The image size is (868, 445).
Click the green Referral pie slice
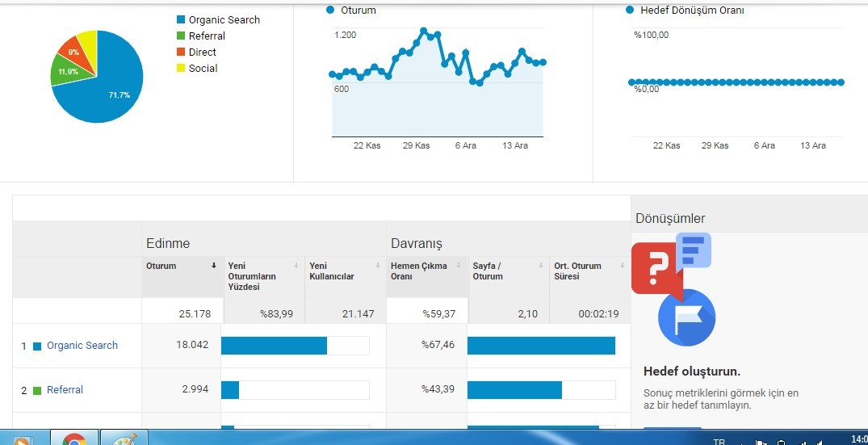(x=66, y=72)
